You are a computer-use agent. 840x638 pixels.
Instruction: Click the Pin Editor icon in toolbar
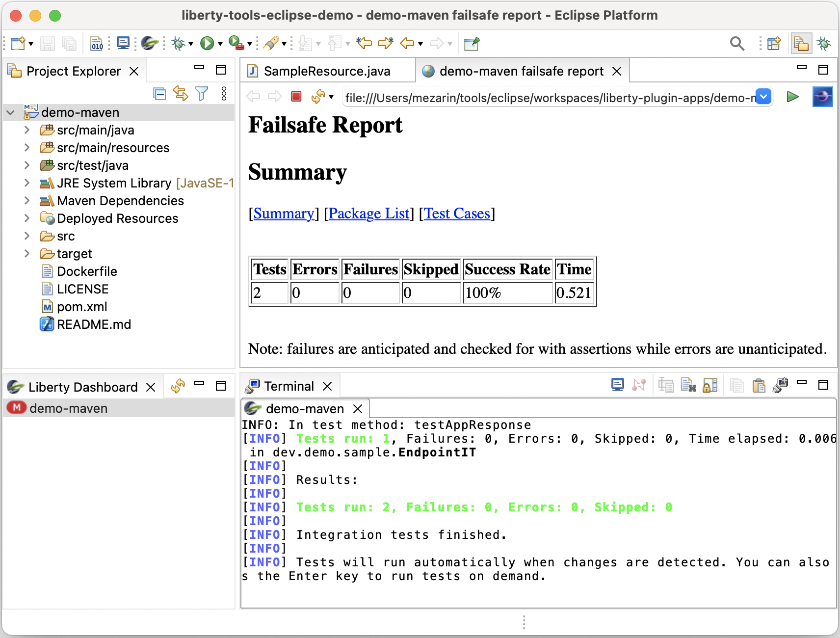click(472, 44)
